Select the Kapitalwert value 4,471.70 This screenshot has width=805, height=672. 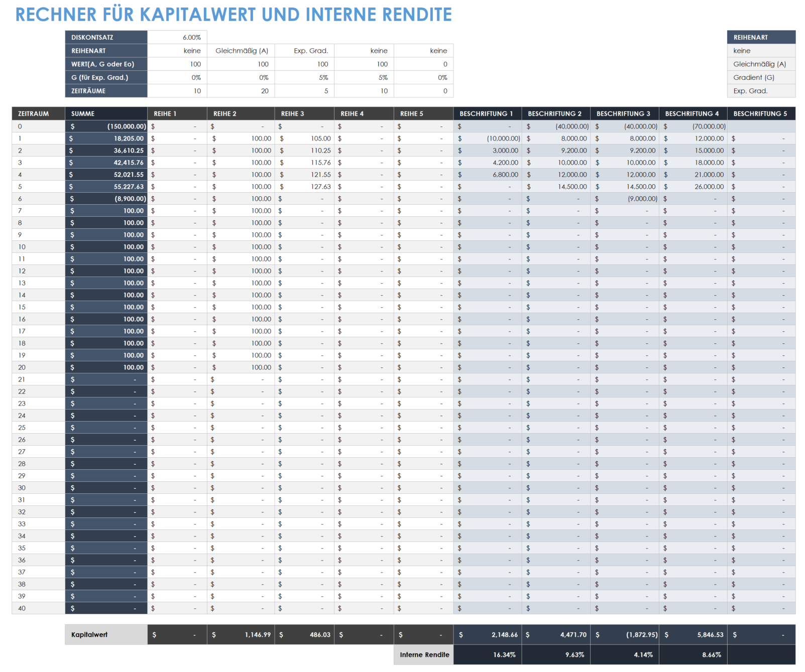(556, 635)
